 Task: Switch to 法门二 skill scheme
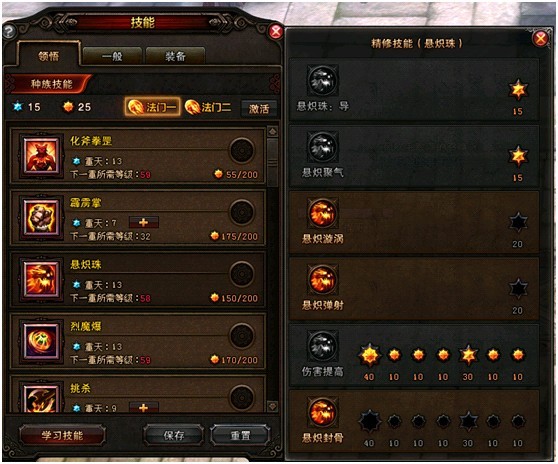[x=209, y=107]
